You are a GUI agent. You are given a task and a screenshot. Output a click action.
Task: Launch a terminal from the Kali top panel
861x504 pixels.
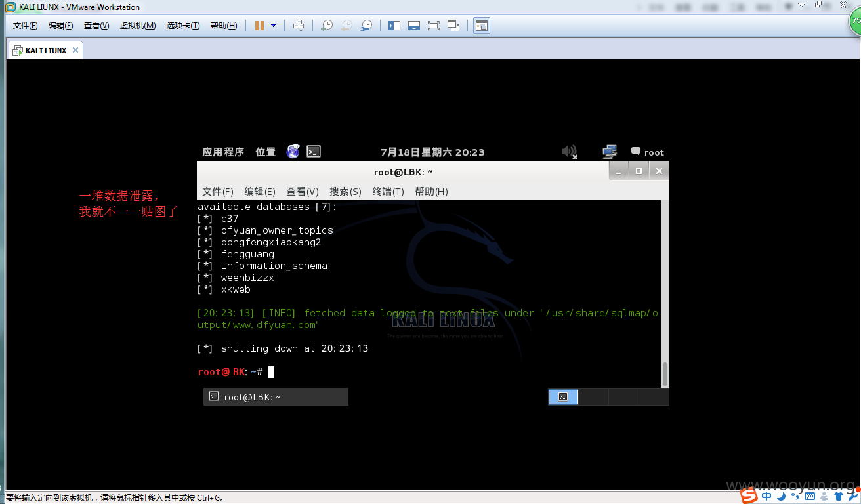point(314,152)
